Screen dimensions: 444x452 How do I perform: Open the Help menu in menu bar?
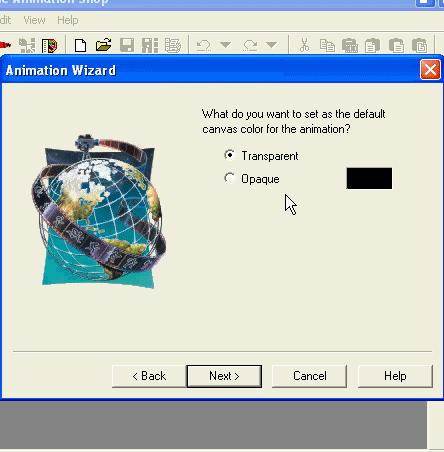68,20
